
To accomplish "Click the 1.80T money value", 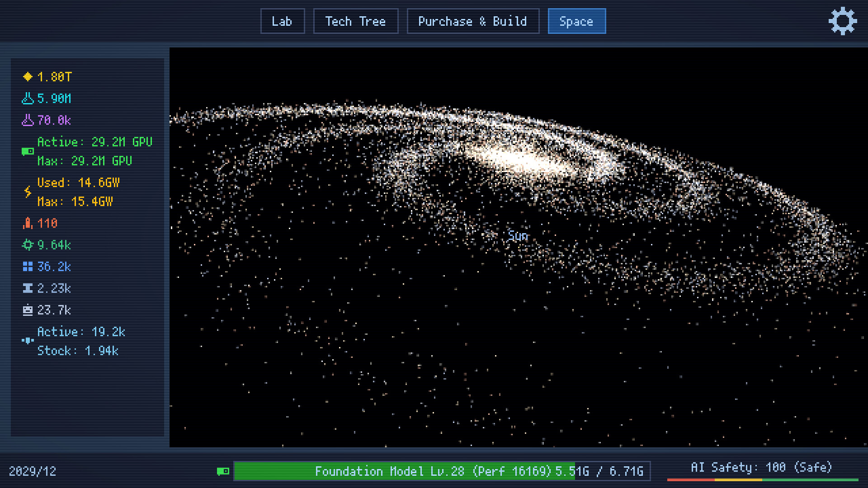I will (54, 77).
